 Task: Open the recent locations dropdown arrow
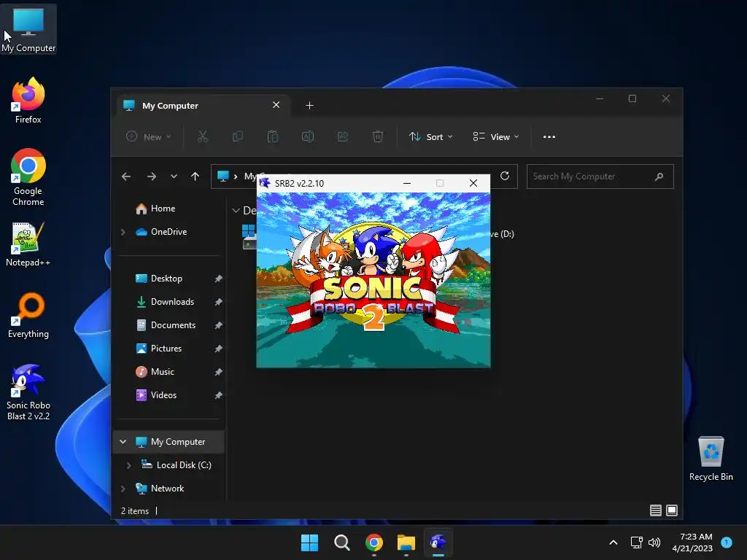click(x=174, y=176)
